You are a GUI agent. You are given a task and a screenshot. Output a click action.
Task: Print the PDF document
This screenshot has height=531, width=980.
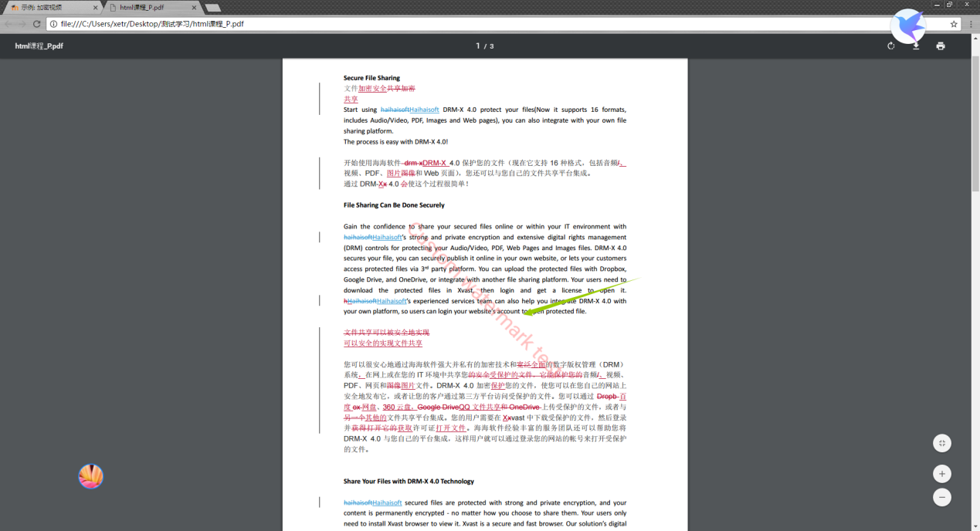point(940,46)
